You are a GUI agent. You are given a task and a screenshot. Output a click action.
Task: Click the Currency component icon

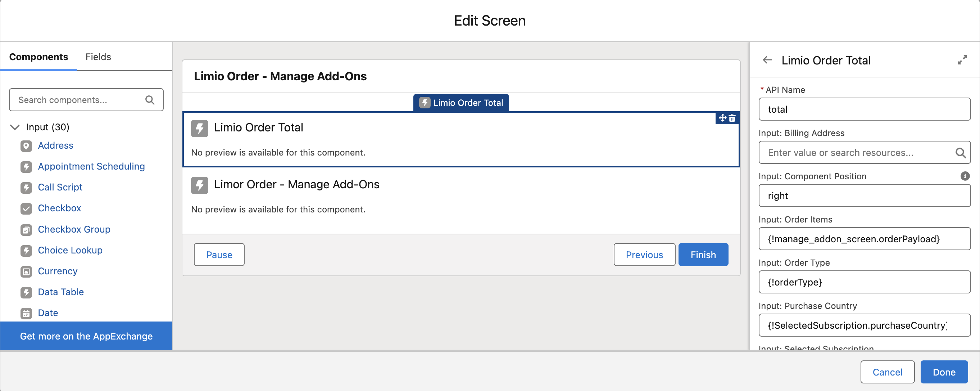tap(26, 271)
